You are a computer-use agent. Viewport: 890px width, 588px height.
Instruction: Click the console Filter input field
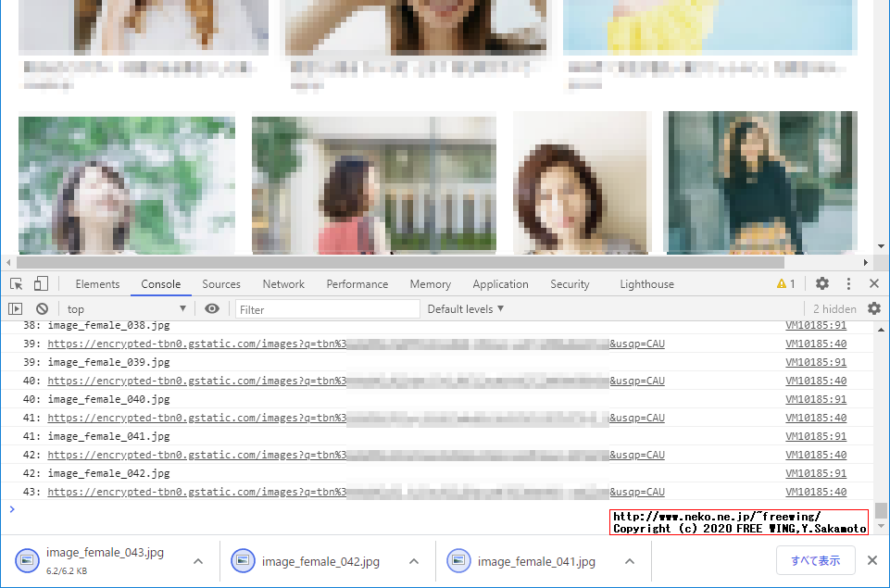pyautogui.click(x=327, y=309)
